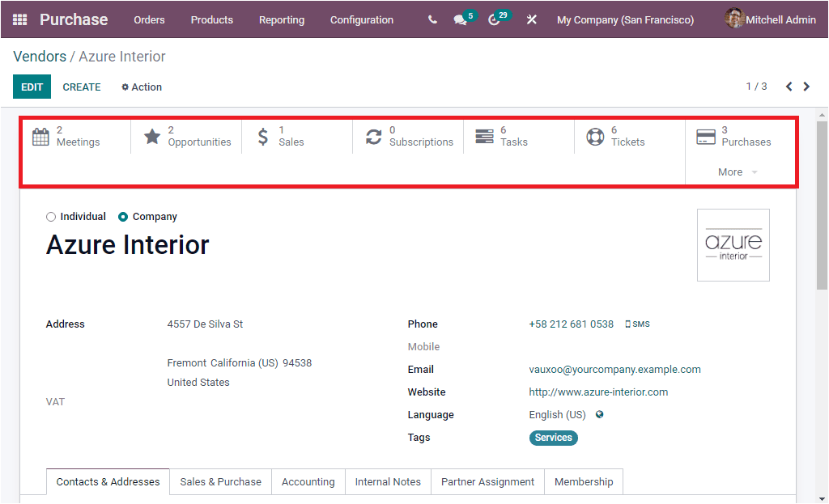
Task: Click the EDIT button
Action: coord(32,87)
